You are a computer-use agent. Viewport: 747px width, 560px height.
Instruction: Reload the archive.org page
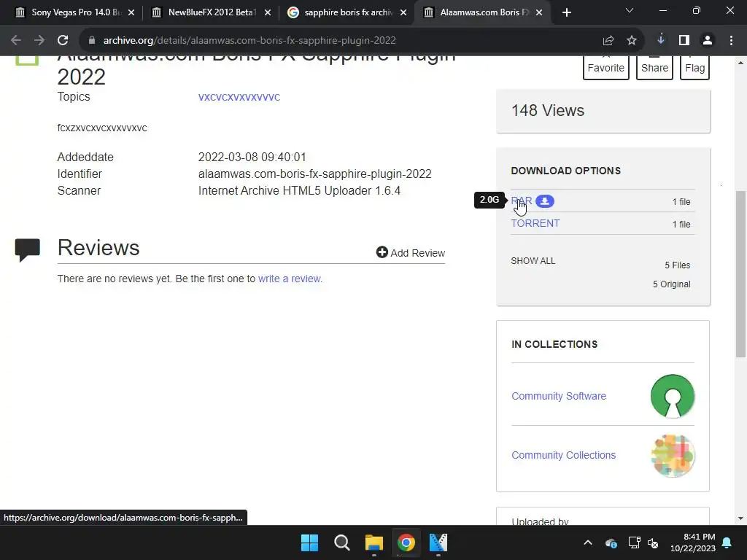pyautogui.click(x=63, y=41)
